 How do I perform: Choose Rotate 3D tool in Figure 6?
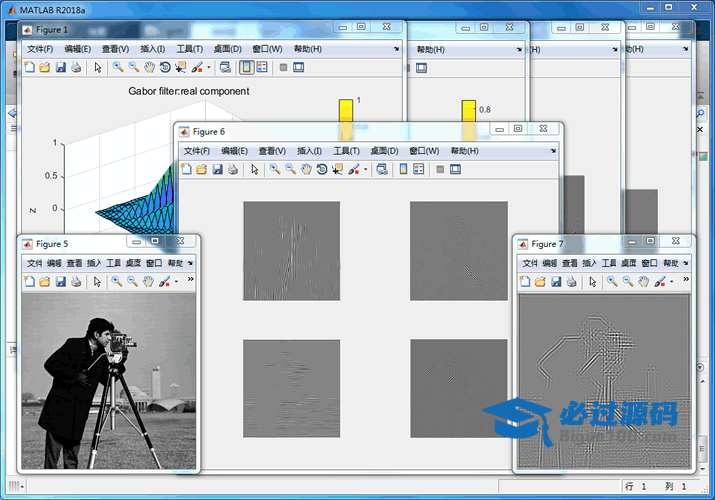[x=322, y=170]
